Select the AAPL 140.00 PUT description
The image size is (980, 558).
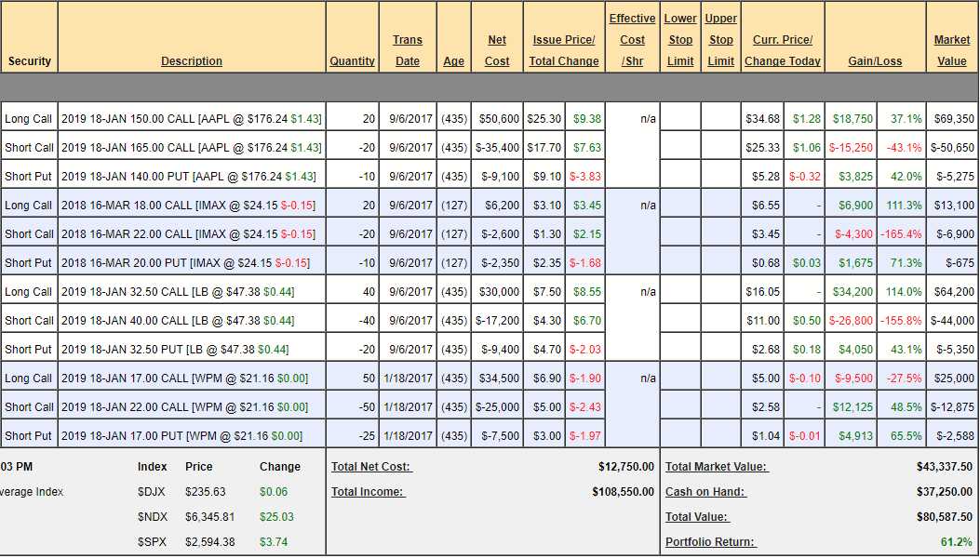tap(191, 177)
